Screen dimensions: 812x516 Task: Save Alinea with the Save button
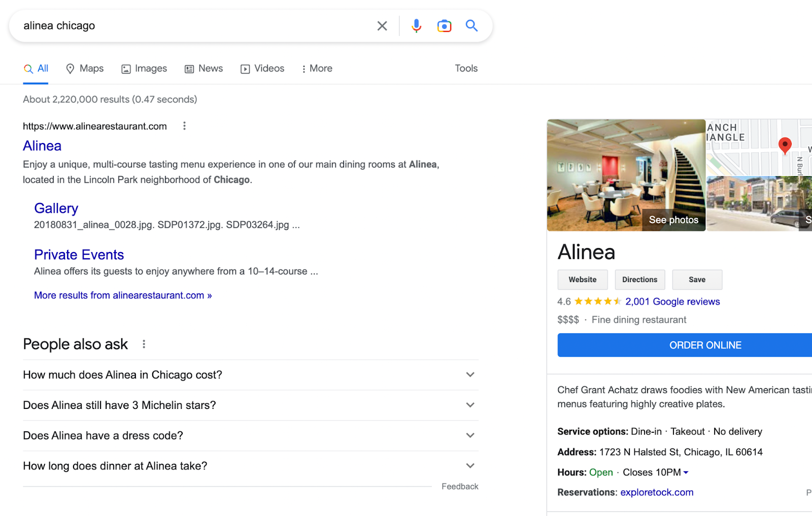coord(697,280)
